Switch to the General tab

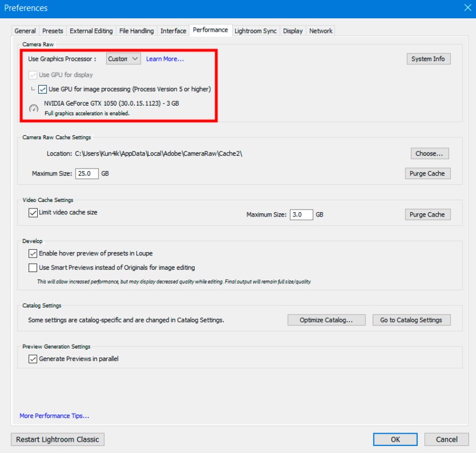[25, 31]
